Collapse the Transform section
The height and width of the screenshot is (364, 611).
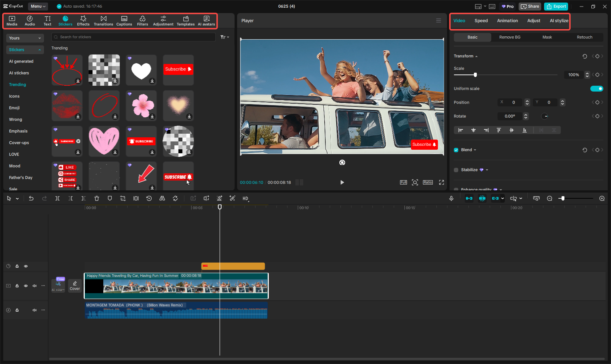[x=476, y=56]
